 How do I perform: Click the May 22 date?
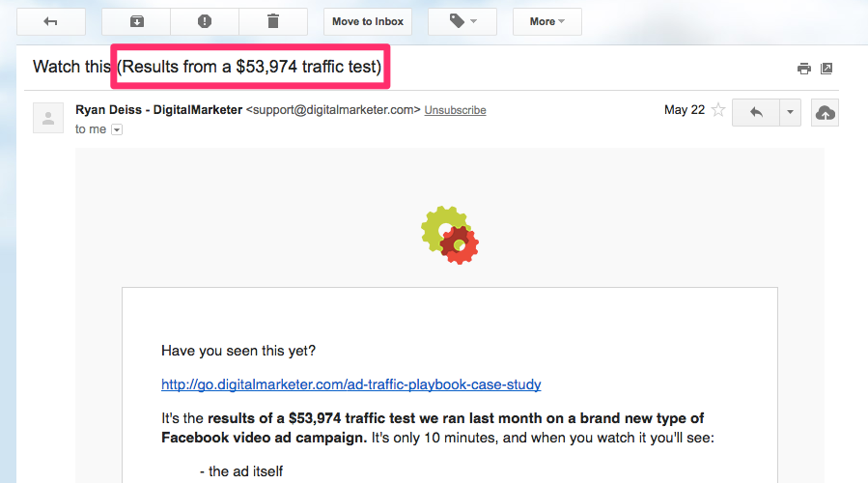point(685,110)
